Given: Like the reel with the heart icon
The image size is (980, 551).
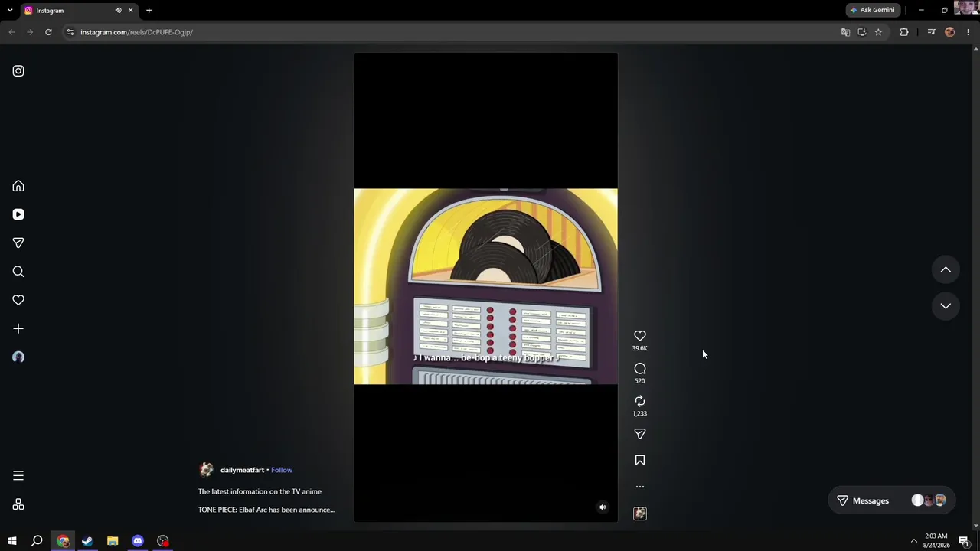Looking at the screenshot, I should point(640,336).
